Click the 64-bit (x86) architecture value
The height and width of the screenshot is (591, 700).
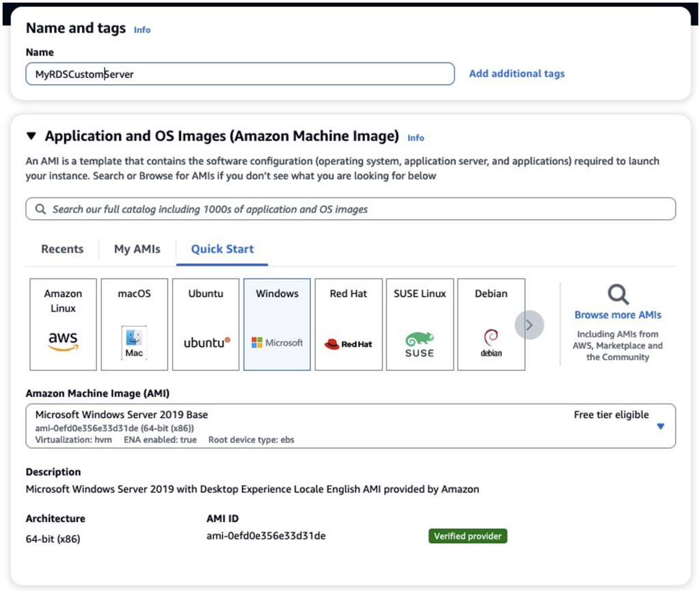(x=53, y=539)
